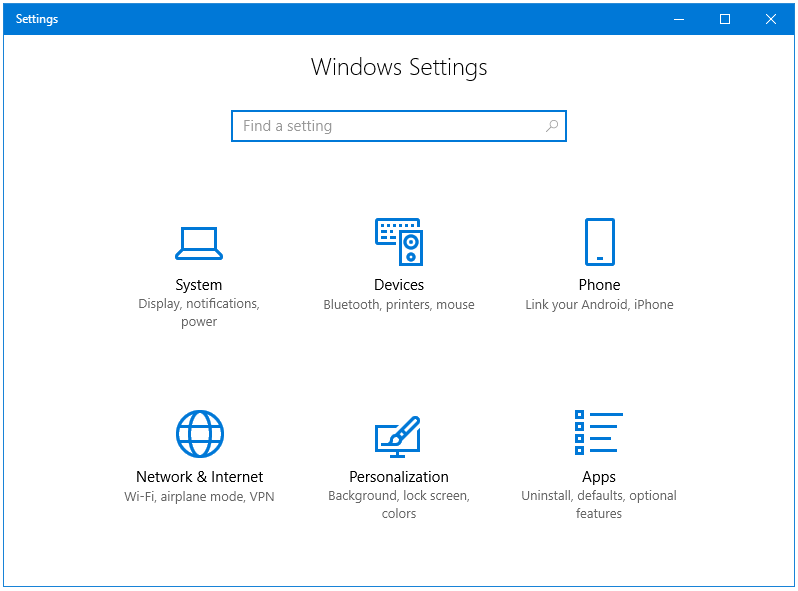Click 'Uninstall, defaults, optional features' description
The width and height of the screenshot is (798, 591).
point(599,504)
